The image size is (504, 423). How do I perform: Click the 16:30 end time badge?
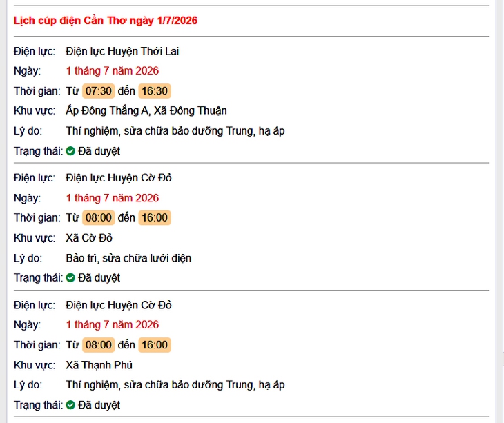tap(155, 91)
